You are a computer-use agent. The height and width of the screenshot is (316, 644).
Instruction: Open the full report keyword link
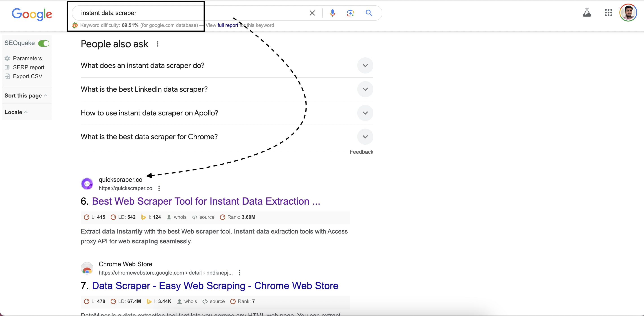pos(228,25)
